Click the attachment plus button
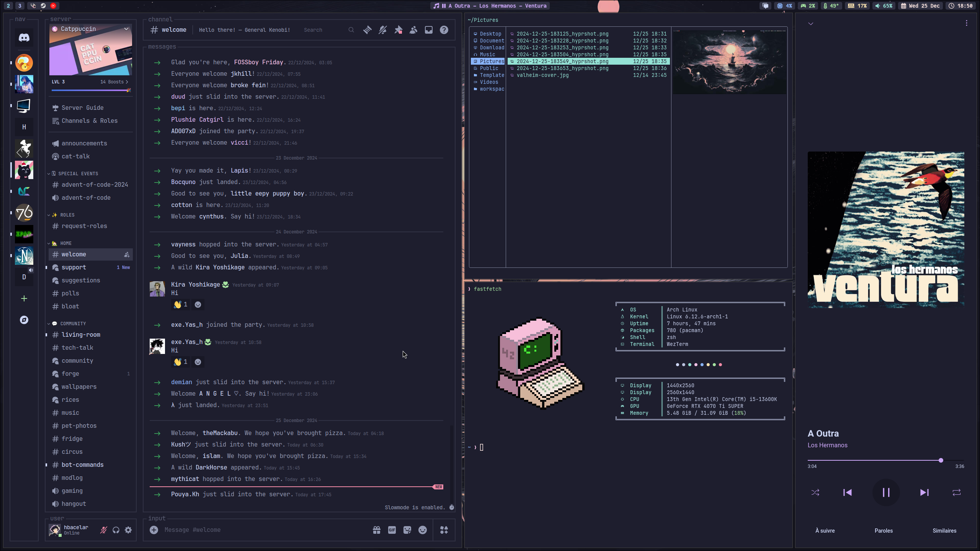Image resolution: width=980 pixels, height=551 pixels. [154, 530]
